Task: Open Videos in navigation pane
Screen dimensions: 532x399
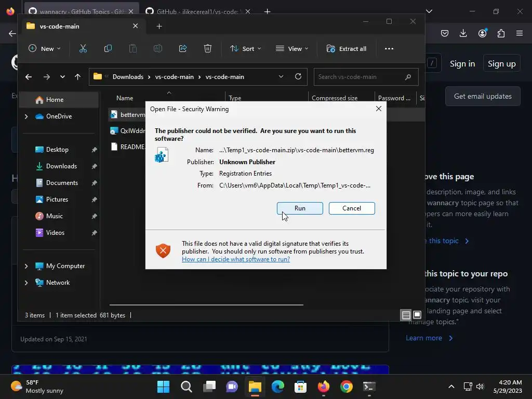Action: click(55, 233)
